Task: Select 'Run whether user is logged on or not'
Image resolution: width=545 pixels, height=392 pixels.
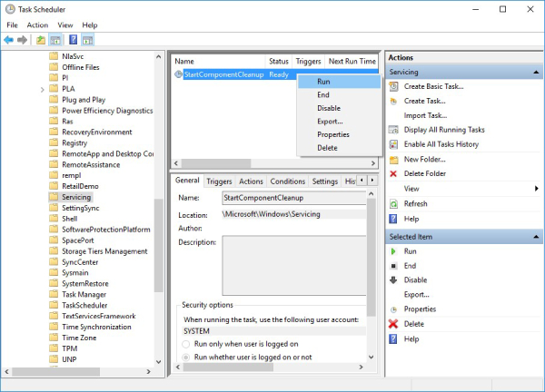Action: pos(187,358)
